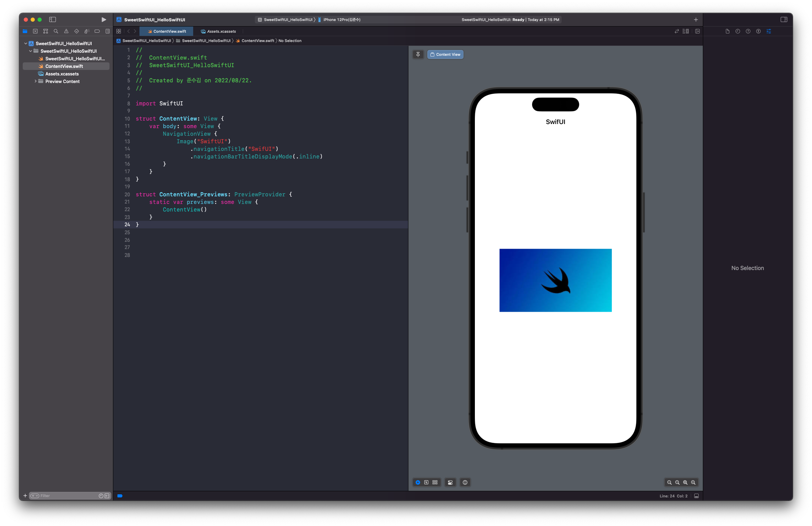Toggle the left navigator sidebar
The image size is (812, 526).
pyautogui.click(x=52, y=20)
